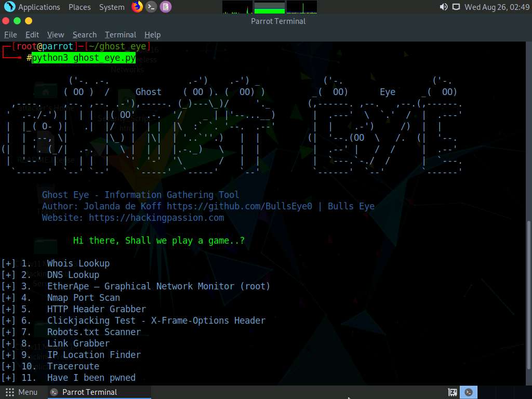Click the green window button
532x399 pixels.
point(17,21)
